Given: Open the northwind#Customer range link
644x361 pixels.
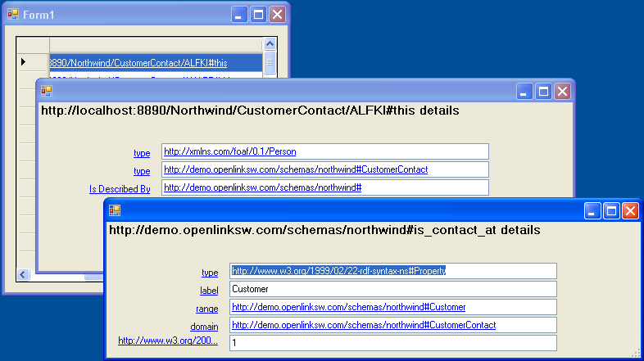Looking at the screenshot, I should click(x=348, y=307).
